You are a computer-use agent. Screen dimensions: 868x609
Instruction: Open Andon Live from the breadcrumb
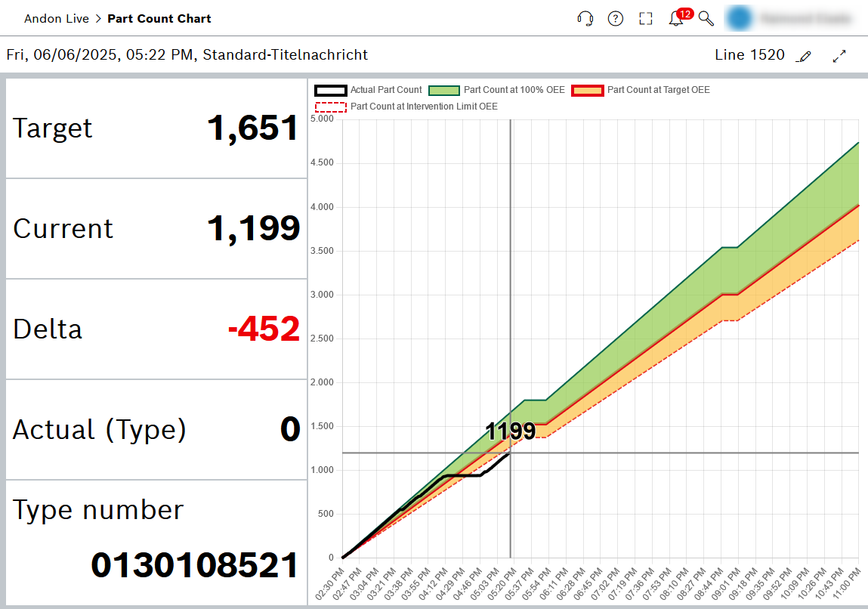(x=57, y=18)
